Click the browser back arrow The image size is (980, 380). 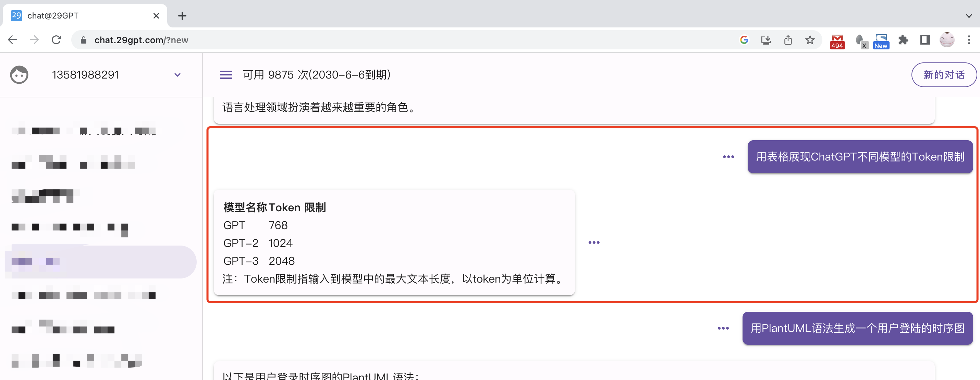(x=13, y=39)
